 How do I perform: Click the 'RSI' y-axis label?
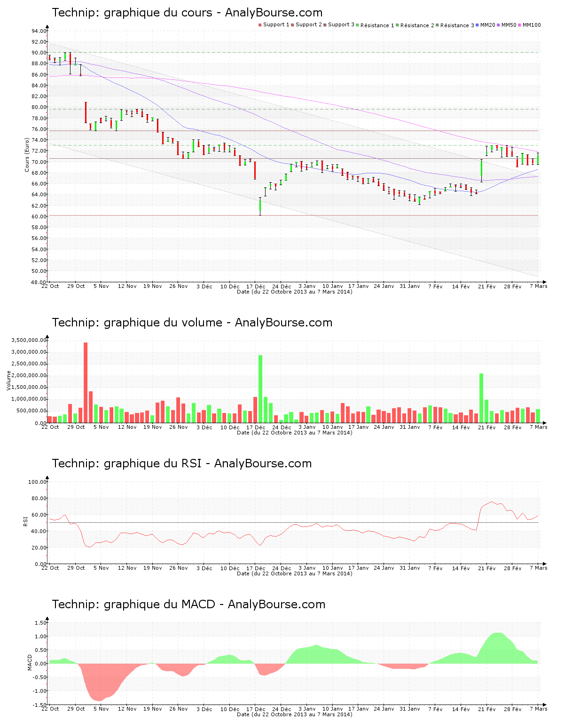click(25, 521)
